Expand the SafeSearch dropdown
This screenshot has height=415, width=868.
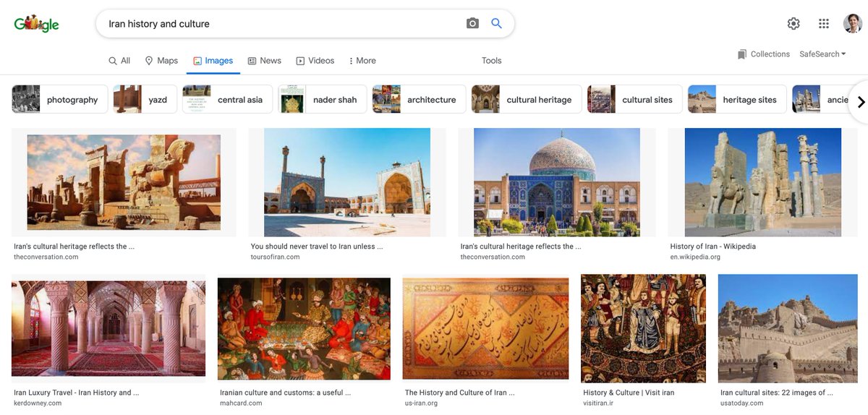pyautogui.click(x=822, y=54)
